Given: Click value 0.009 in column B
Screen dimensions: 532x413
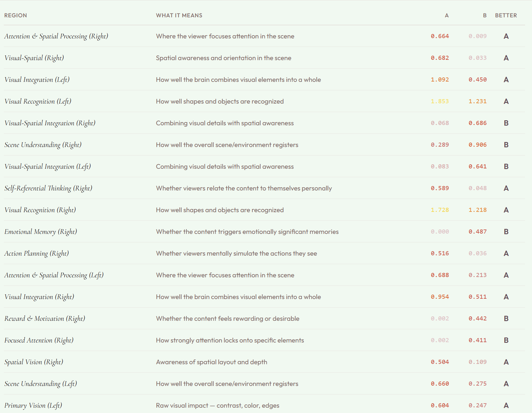Looking at the screenshot, I should tap(478, 36).
